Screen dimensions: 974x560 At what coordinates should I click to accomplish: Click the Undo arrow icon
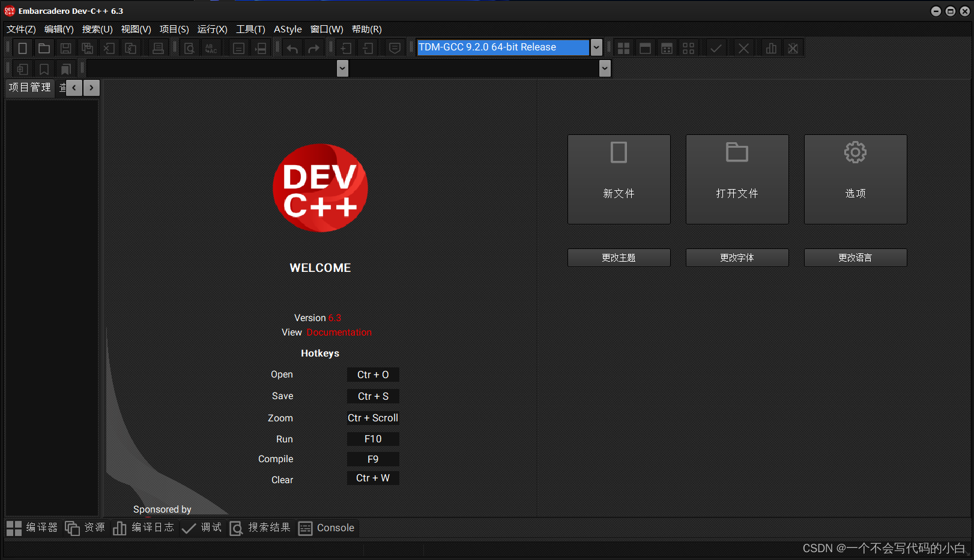[x=292, y=49]
